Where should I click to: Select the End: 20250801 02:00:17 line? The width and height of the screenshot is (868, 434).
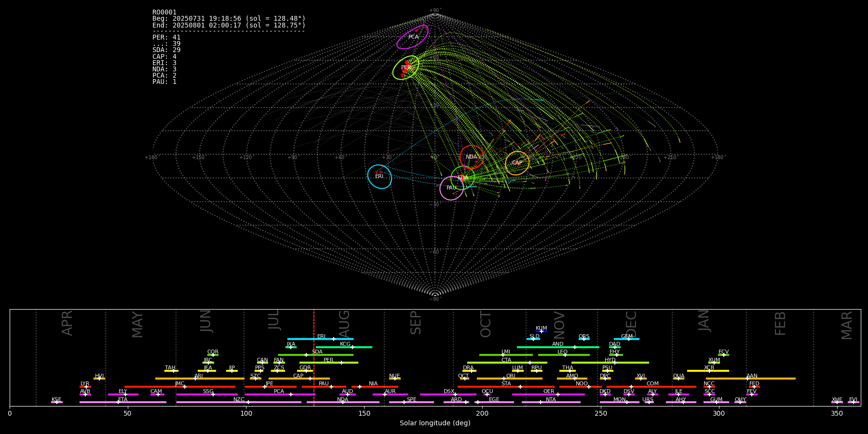click(x=229, y=25)
